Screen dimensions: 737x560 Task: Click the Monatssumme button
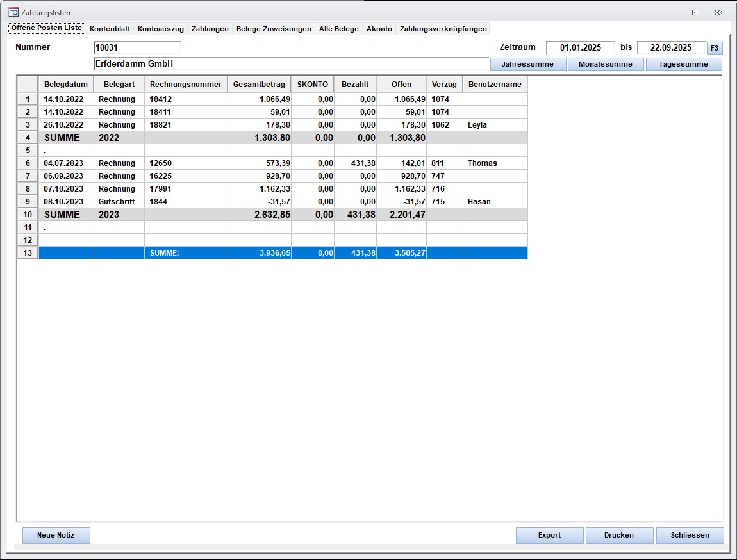(x=605, y=64)
